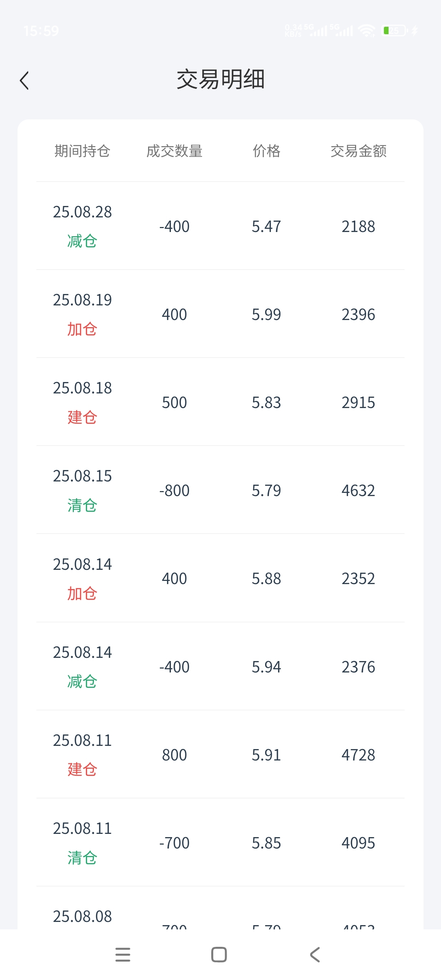Tap the Android home square icon

tap(219, 954)
